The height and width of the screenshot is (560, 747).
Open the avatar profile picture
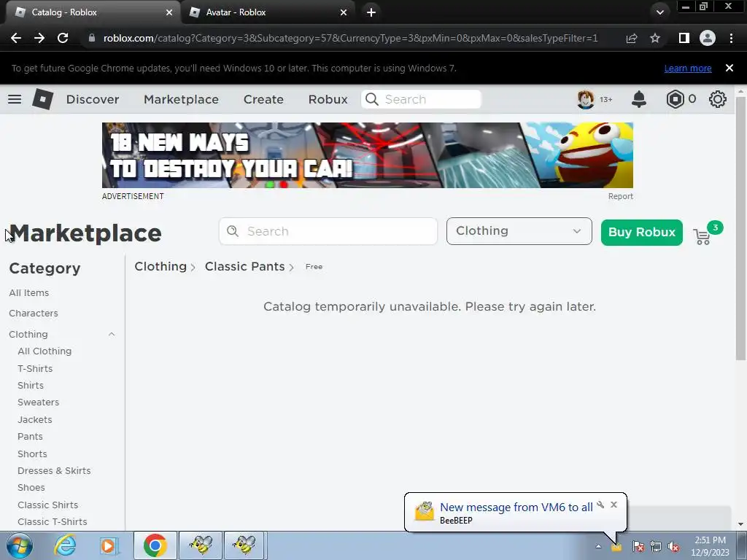click(586, 99)
